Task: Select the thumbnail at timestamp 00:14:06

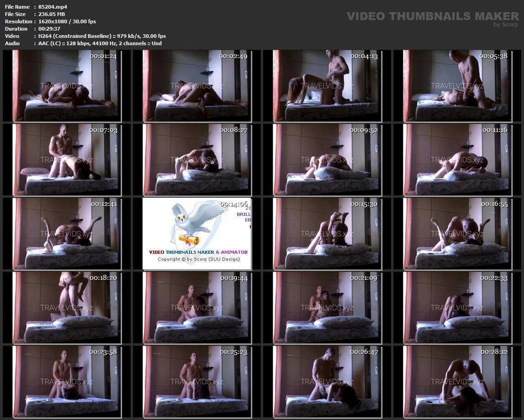Action: coord(197,234)
